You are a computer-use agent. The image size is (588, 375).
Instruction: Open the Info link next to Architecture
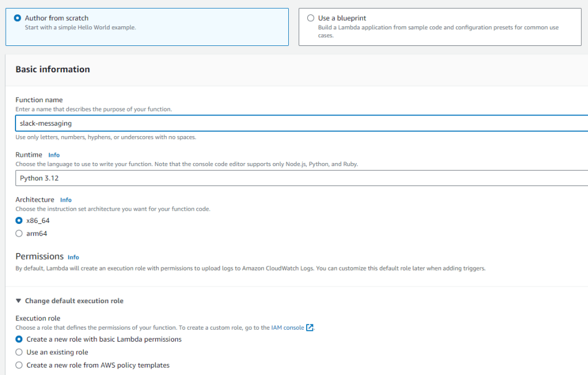pyautogui.click(x=66, y=200)
